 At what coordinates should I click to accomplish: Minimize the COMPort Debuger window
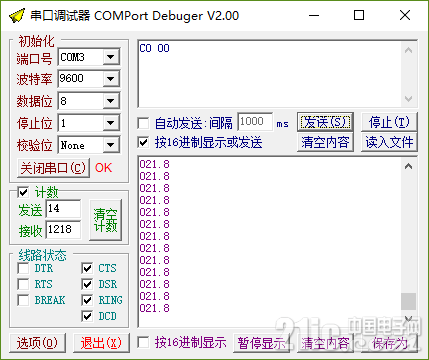pos(314,15)
